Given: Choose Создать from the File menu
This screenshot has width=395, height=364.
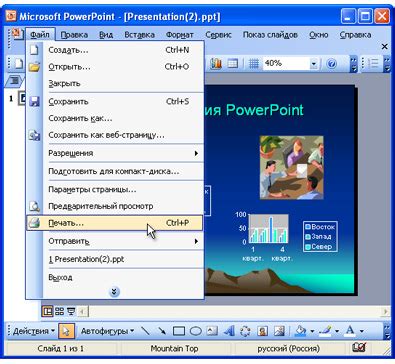Looking at the screenshot, I should pyautogui.click(x=115, y=50).
